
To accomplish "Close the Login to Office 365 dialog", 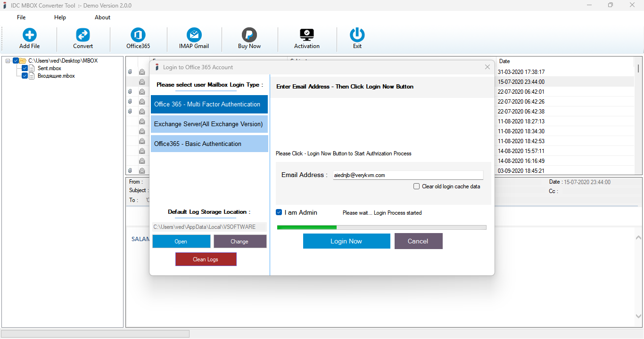I will [x=487, y=67].
